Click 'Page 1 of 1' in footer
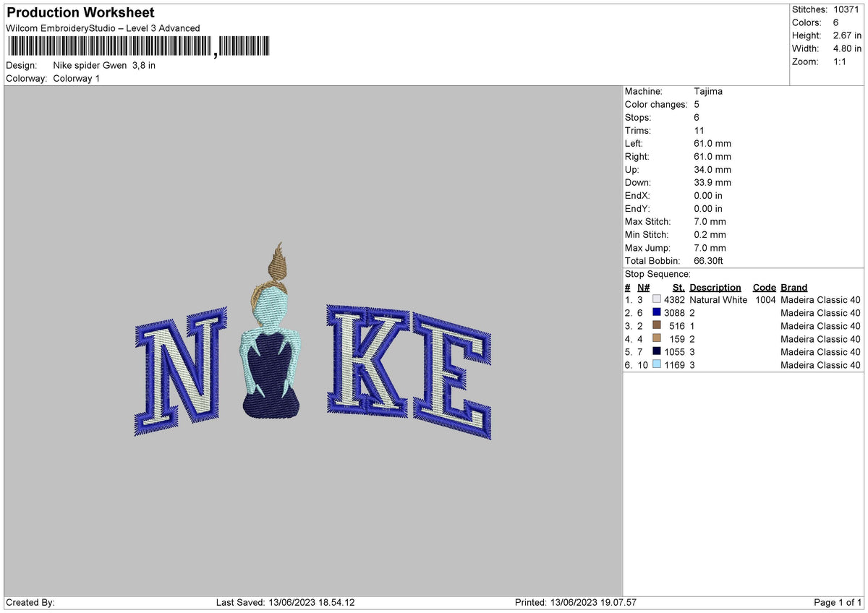 coord(838,602)
